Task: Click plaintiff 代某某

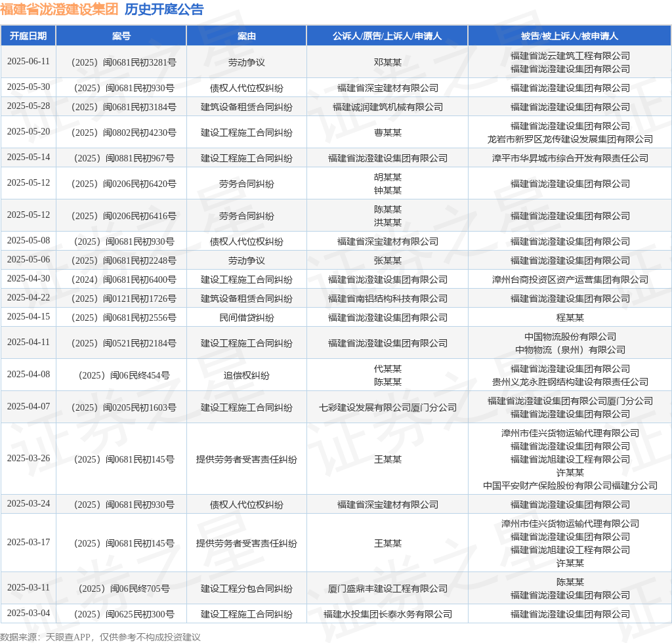Action: tap(387, 368)
